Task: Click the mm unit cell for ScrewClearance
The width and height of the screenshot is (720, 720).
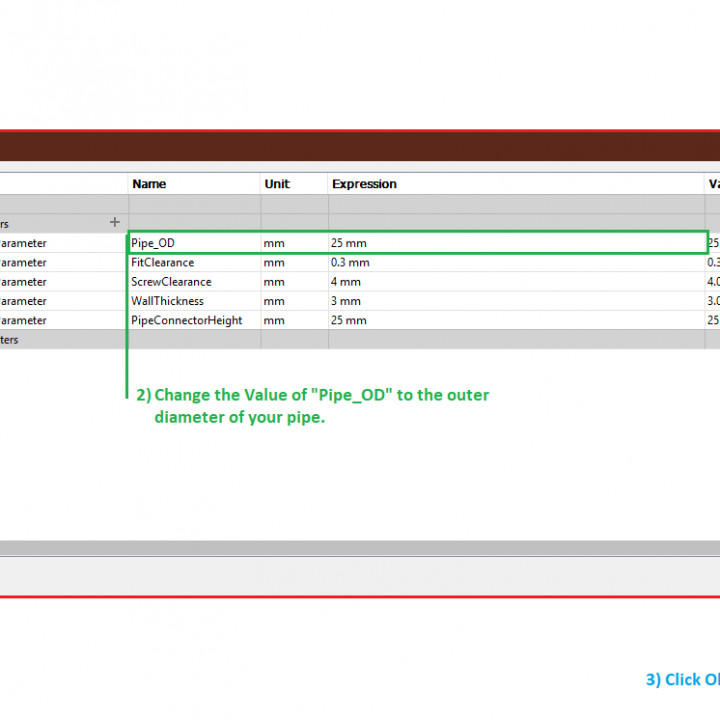Action: 273,282
